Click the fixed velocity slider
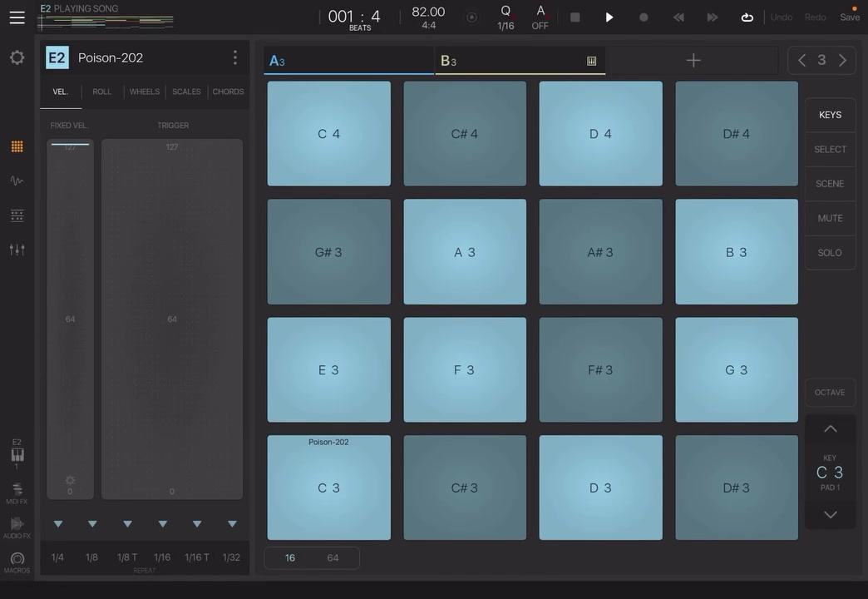Viewport: 868px width, 599px height. coord(71,319)
